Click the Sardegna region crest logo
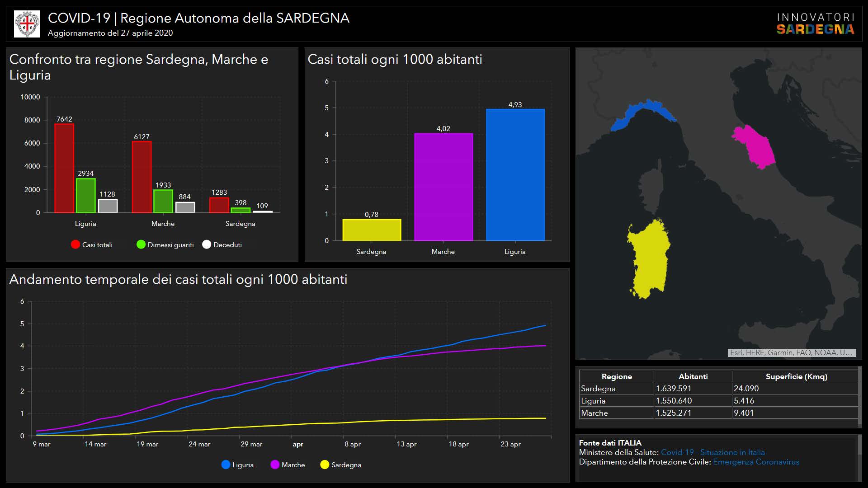The image size is (868, 488). [27, 24]
